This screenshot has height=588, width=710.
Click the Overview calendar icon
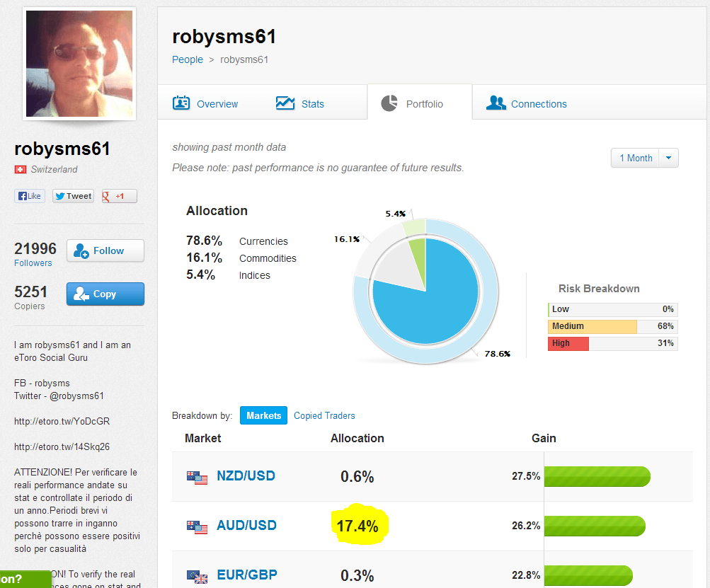(183, 103)
